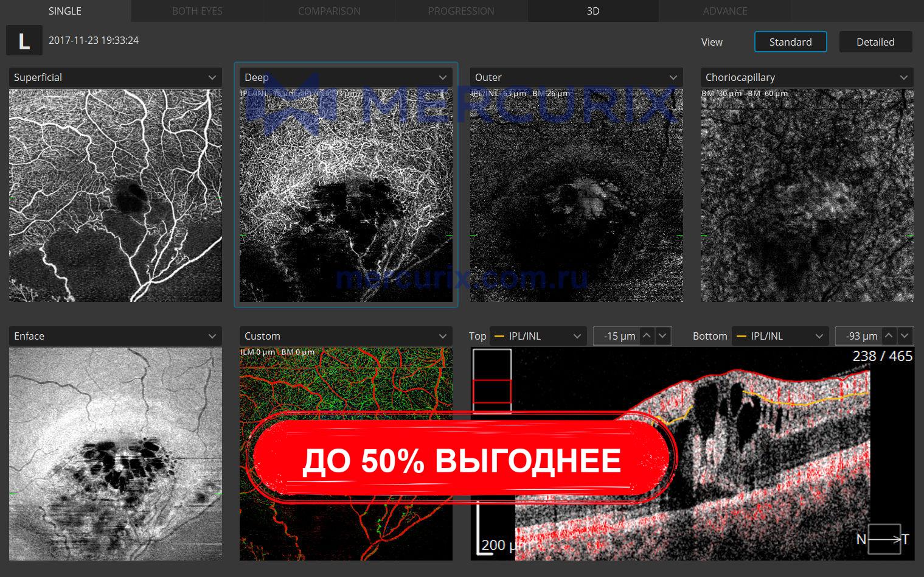Screen dimensions: 924x577
Task: Select the Detailed view button
Action: click(875, 42)
